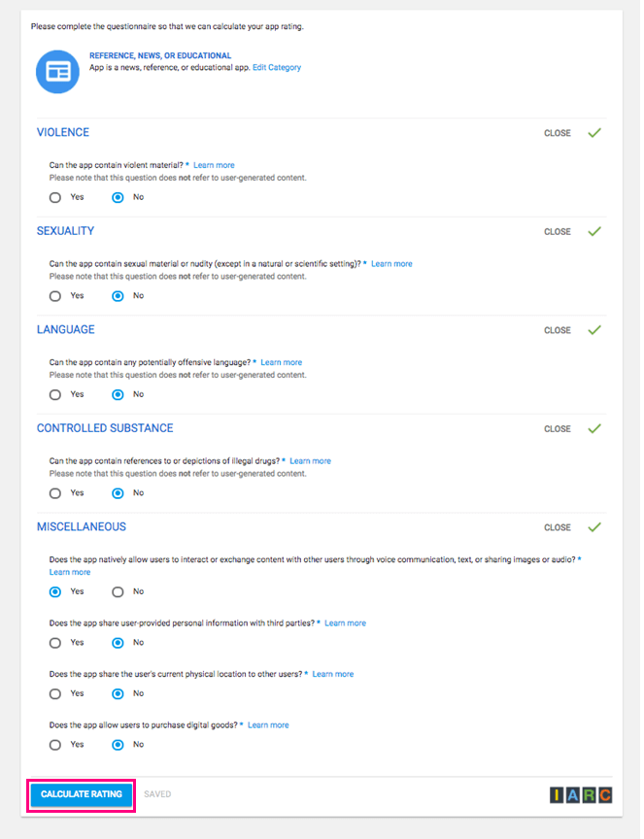Collapse the Violence section with CLOSE
Screen dimensions: 644x839
(x=557, y=133)
